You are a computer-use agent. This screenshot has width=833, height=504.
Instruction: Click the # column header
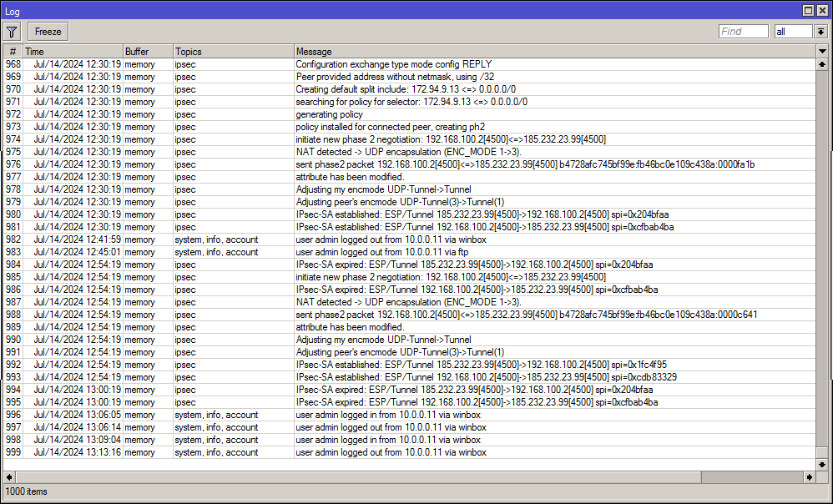click(x=13, y=52)
